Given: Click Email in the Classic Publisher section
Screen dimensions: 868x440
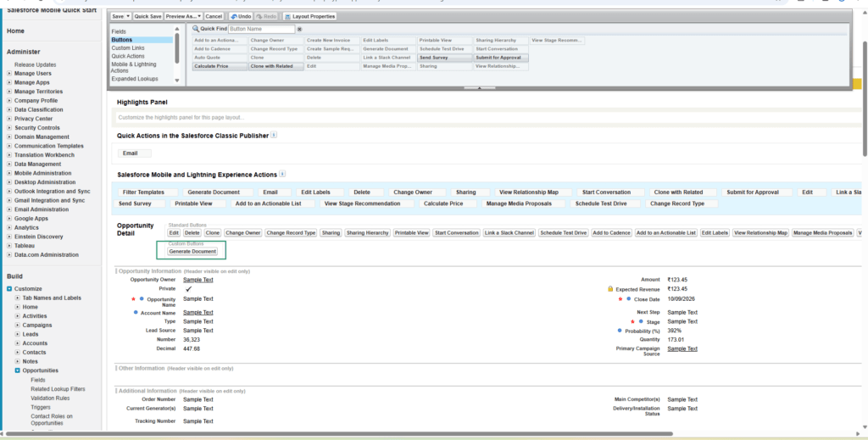Looking at the screenshot, I should [135, 153].
